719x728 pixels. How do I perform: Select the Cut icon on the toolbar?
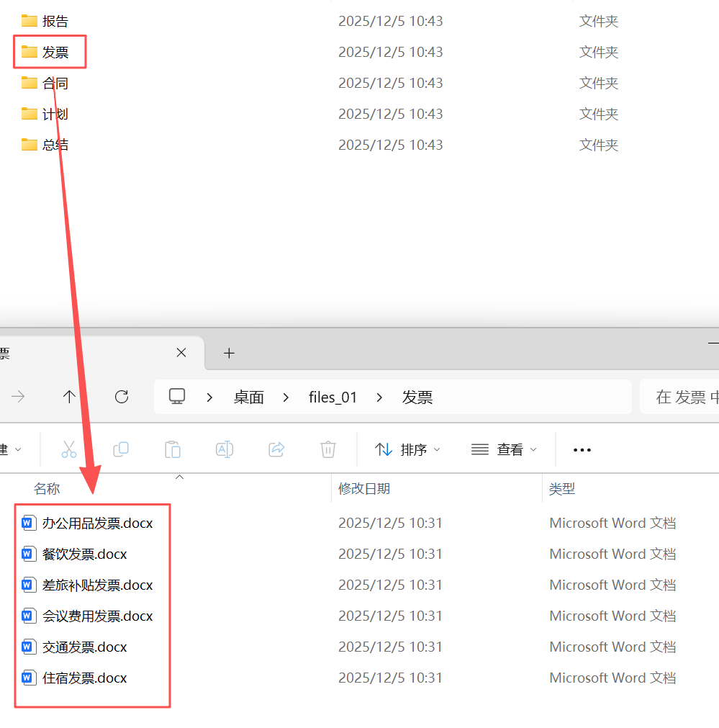point(68,449)
